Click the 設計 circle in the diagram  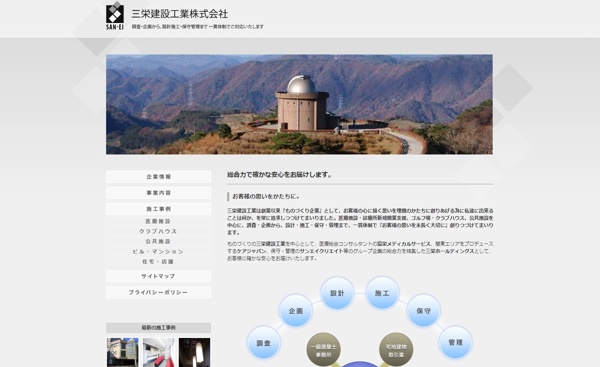click(337, 293)
